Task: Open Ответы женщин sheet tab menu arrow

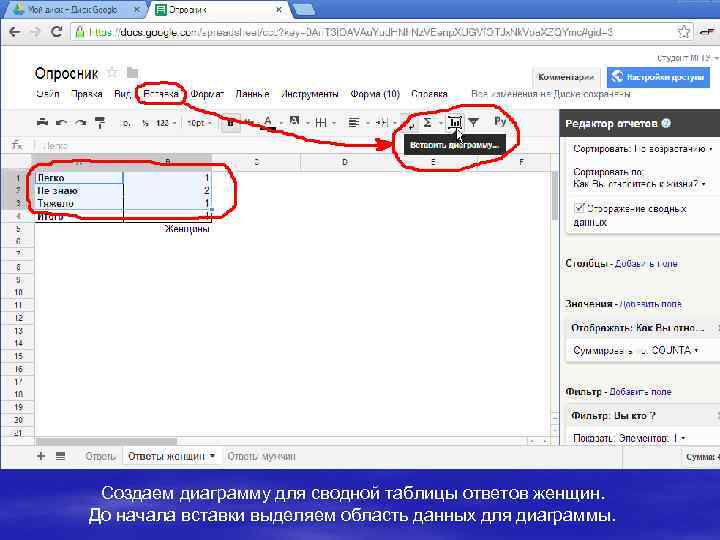Action: pos(213,456)
